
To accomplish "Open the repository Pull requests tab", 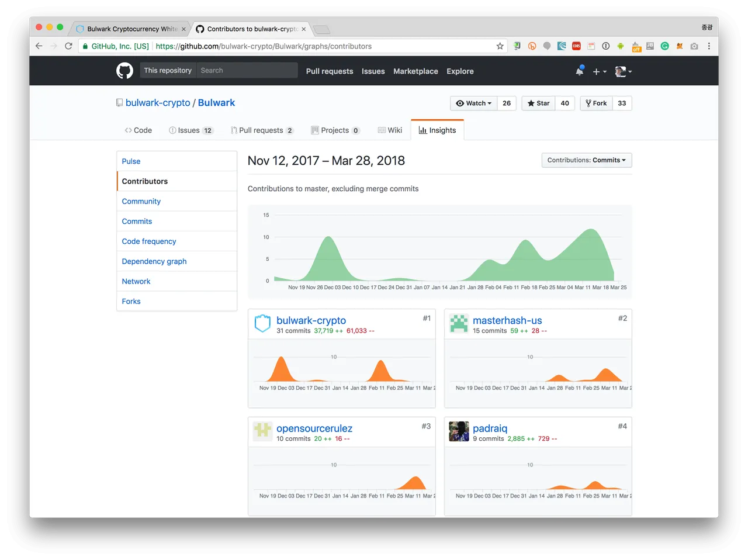I will click(262, 130).
